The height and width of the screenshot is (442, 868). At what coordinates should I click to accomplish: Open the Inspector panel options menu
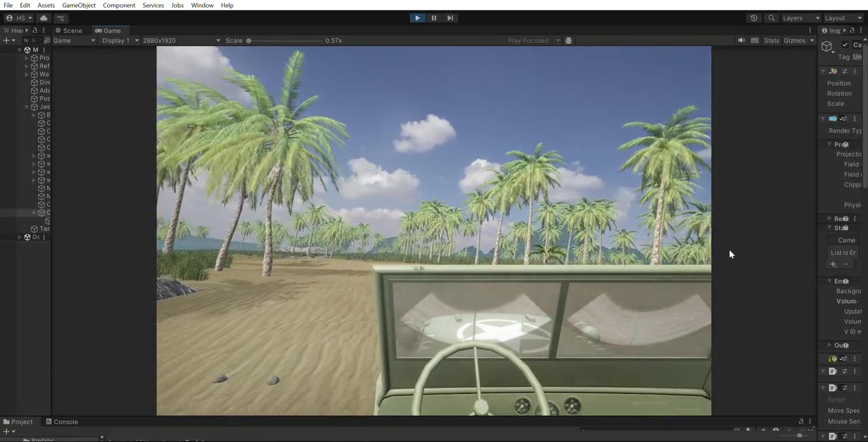click(x=861, y=31)
